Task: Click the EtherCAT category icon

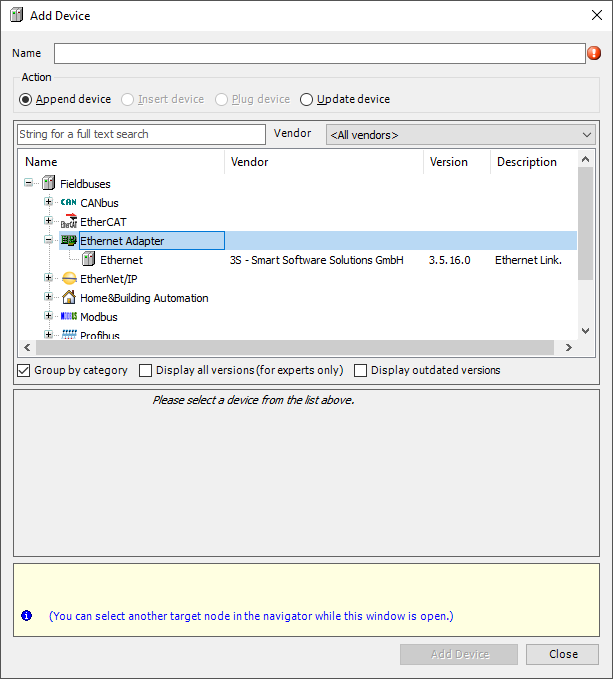Action: [68, 222]
